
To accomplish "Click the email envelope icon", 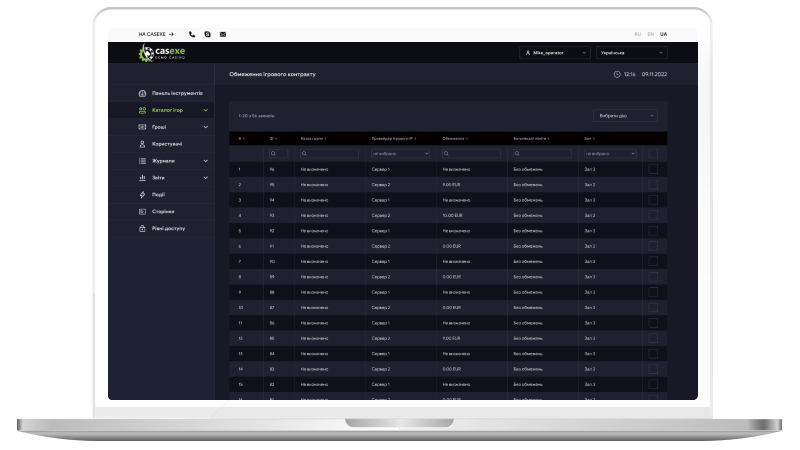I will (223, 34).
